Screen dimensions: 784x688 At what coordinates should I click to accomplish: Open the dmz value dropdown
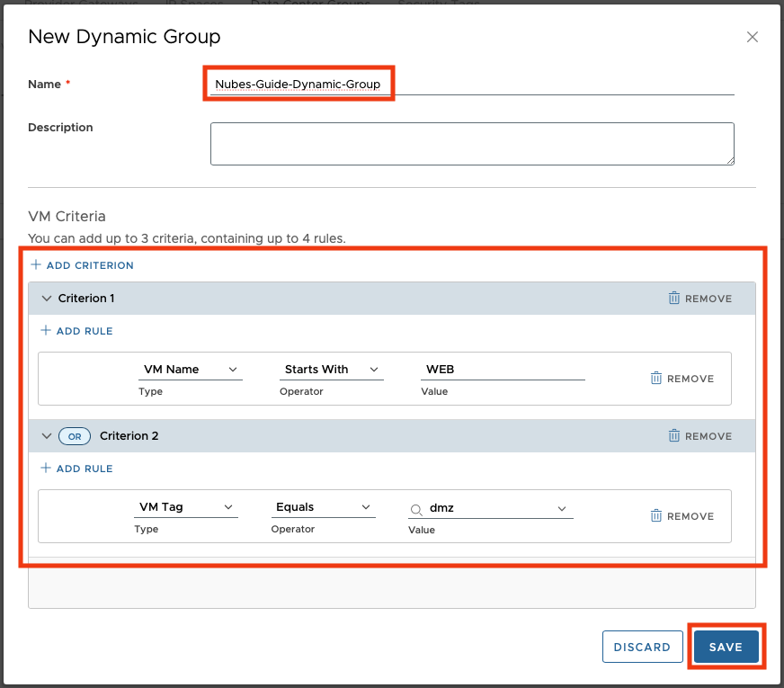[x=491, y=508]
